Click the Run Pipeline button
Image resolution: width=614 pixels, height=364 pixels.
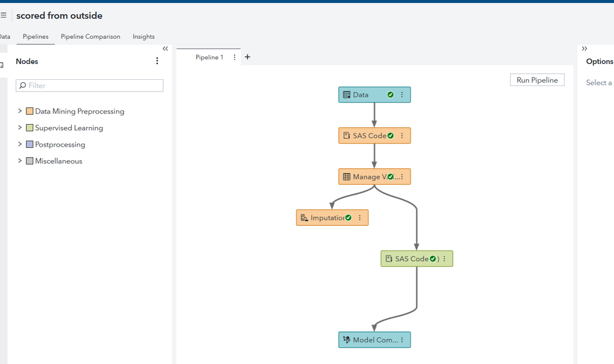[537, 80]
